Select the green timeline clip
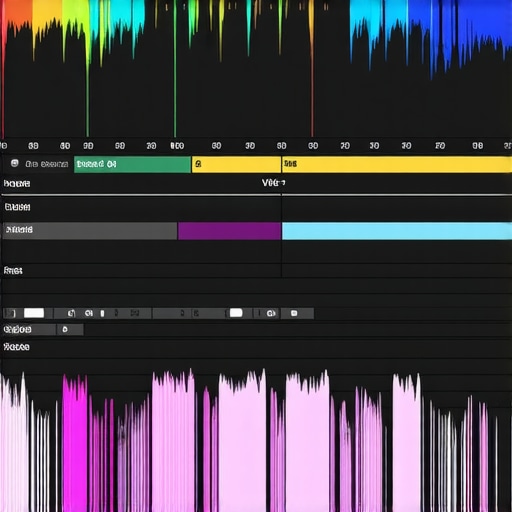 tap(132, 164)
